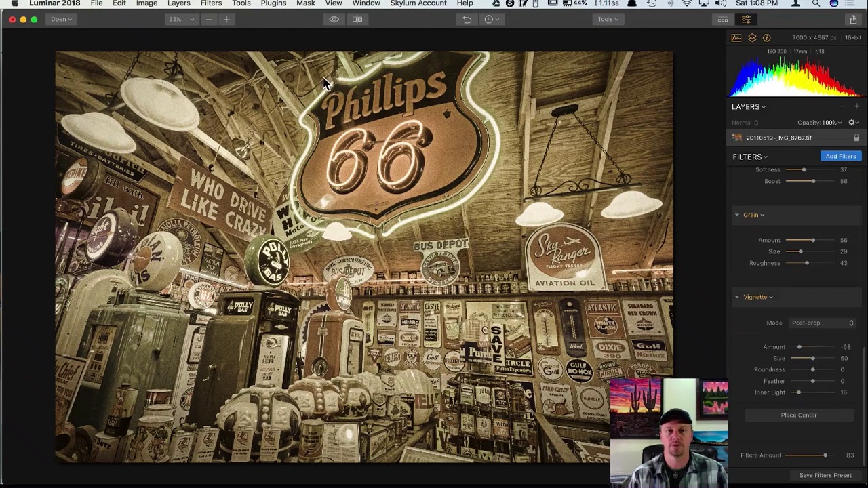Open the Plugins menu

coord(273,4)
